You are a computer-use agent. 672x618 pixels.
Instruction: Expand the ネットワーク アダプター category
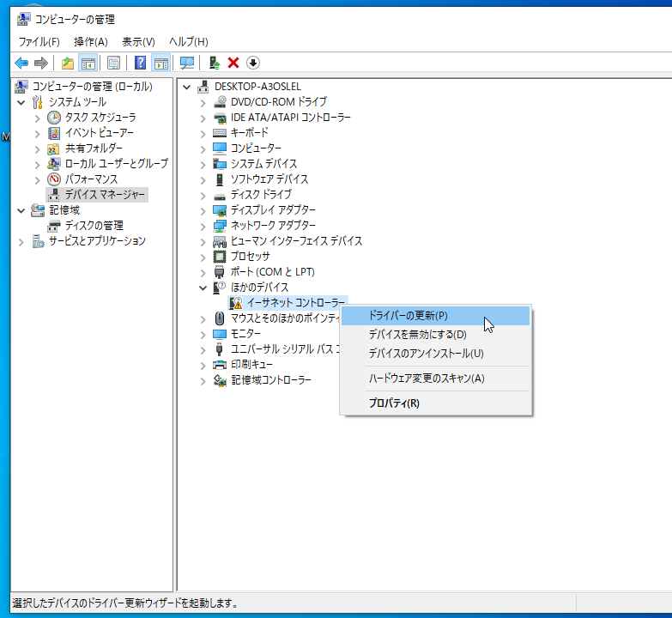(203, 226)
